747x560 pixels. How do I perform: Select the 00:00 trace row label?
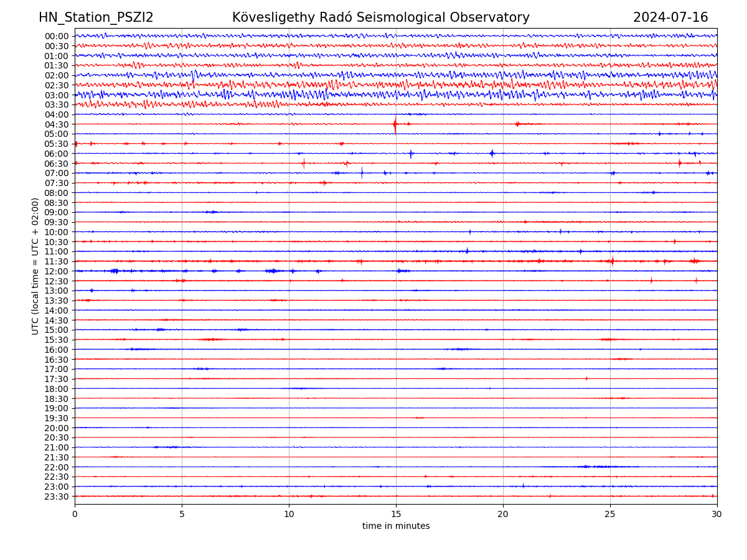[x=57, y=36]
